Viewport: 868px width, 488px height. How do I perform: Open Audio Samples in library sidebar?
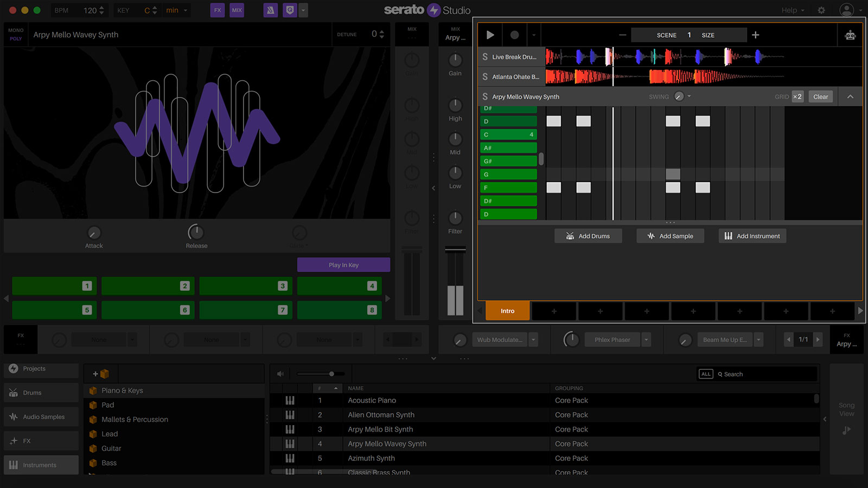41,416
